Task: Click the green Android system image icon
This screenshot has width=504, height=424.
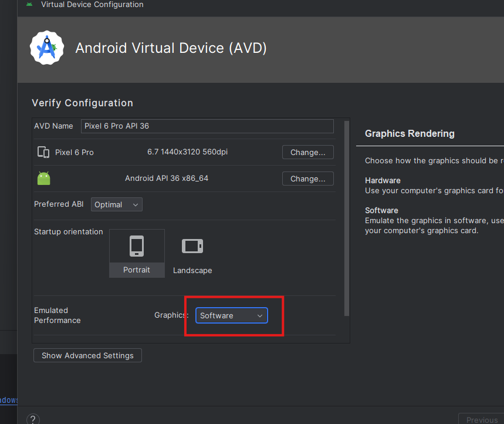Action: click(x=44, y=178)
